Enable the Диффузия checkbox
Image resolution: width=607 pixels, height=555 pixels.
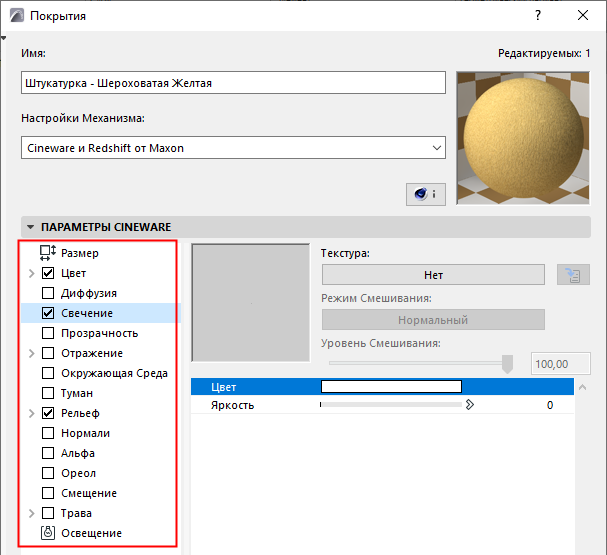tap(48, 293)
